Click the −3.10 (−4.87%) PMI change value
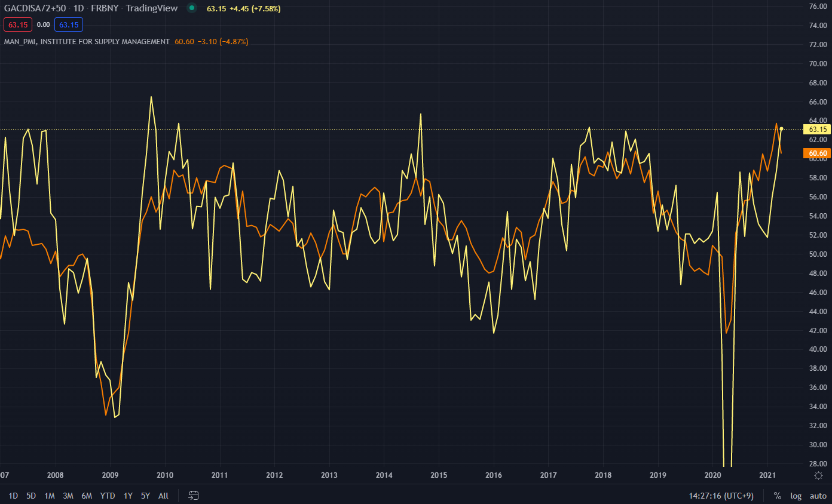 [x=222, y=41]
